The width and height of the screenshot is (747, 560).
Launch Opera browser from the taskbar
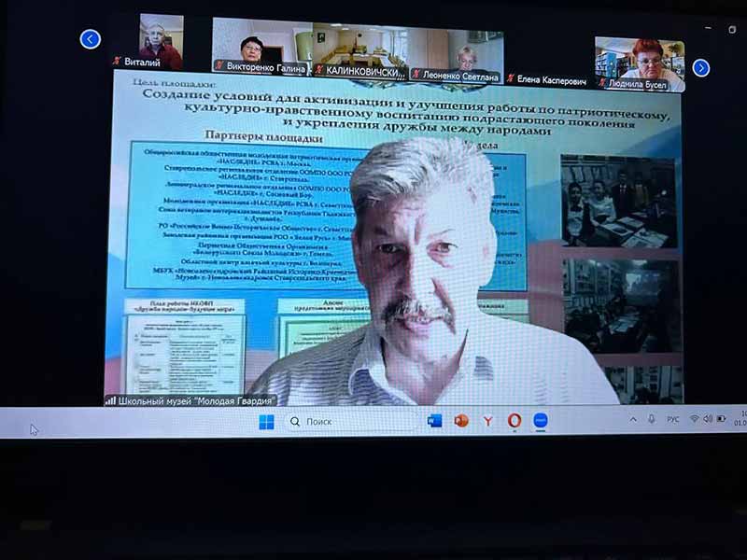[514, 421]
